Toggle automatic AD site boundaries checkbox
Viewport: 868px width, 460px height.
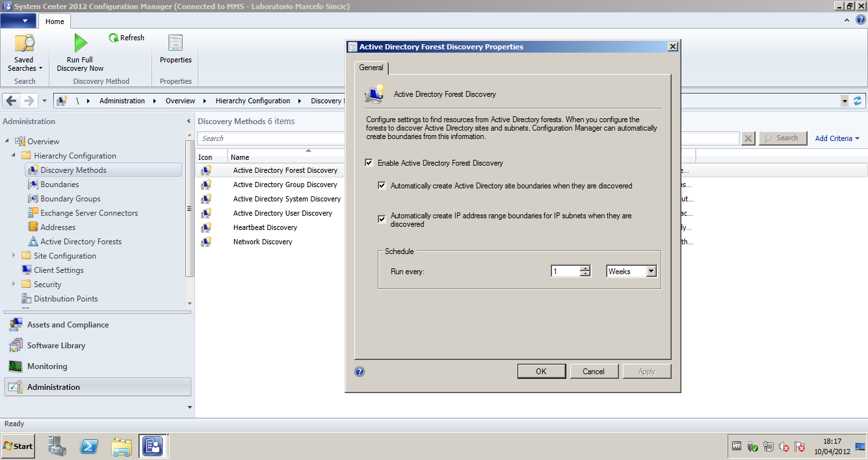click(382, 186)
